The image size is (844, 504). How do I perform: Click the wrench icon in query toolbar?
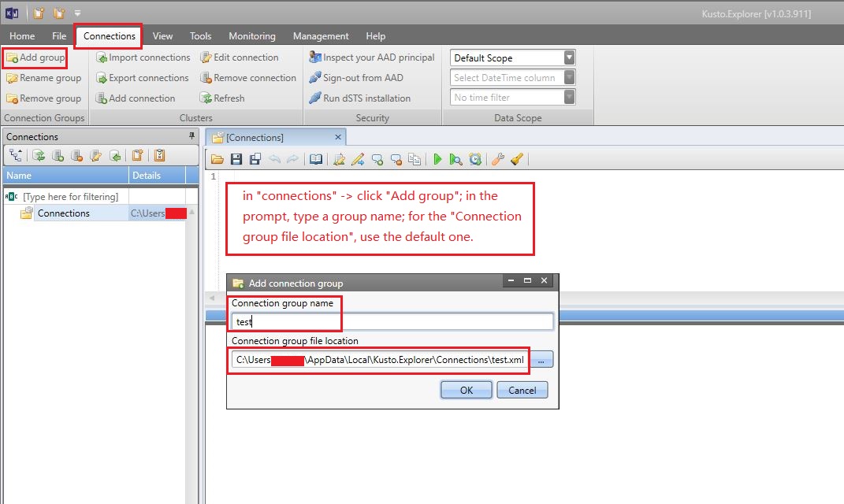click(498, 159)
